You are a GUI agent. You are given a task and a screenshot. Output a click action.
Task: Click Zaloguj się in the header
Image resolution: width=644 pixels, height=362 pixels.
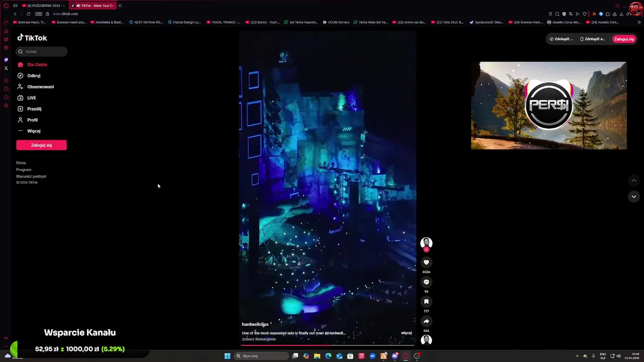[624, 39]
